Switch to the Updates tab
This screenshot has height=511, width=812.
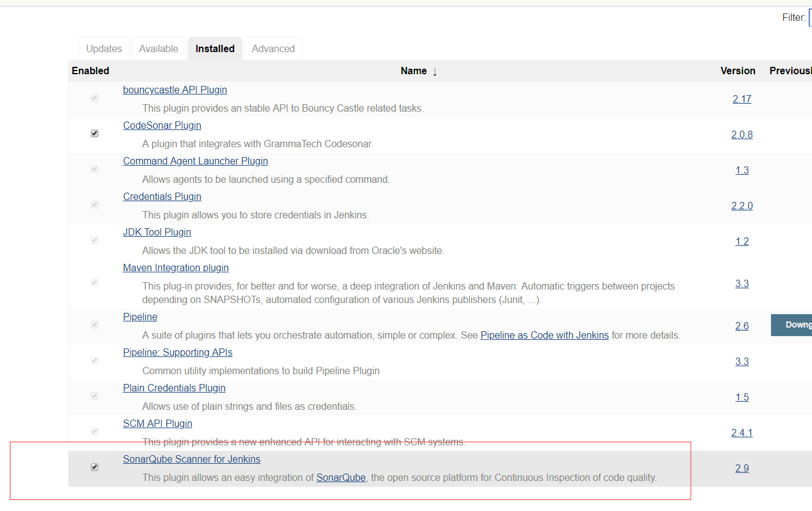(104, 48)
